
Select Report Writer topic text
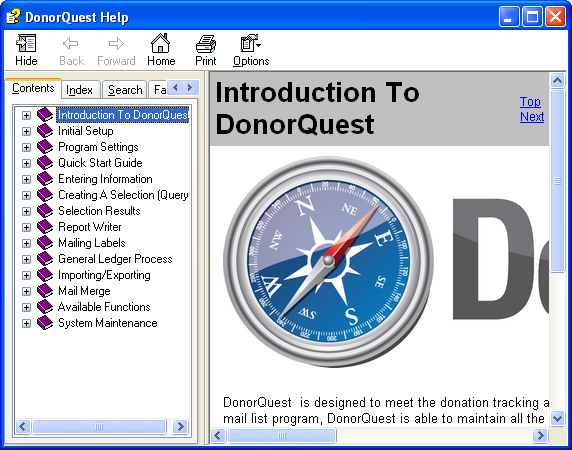[90, 227]
